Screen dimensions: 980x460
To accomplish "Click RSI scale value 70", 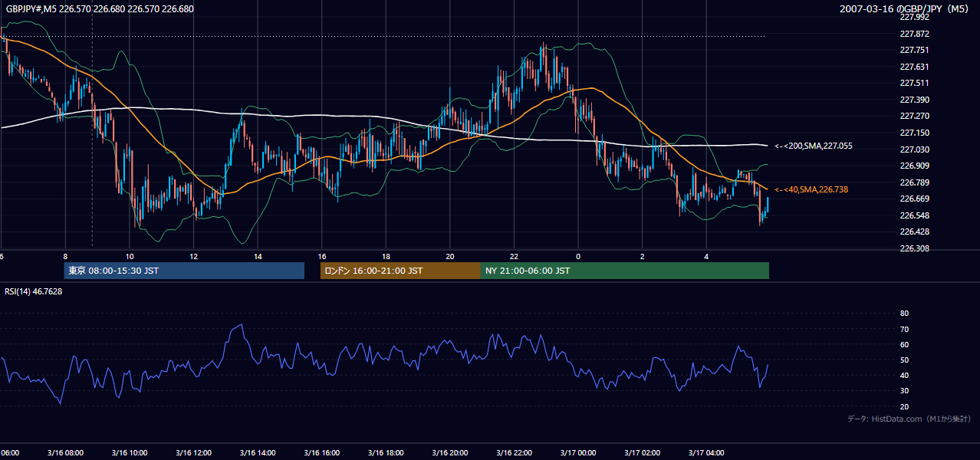I will [904, 329].
